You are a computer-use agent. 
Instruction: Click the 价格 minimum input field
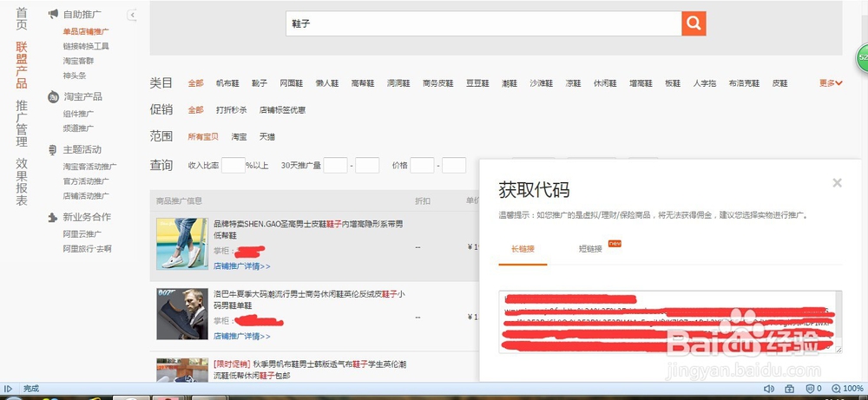(x=423, y=165)
